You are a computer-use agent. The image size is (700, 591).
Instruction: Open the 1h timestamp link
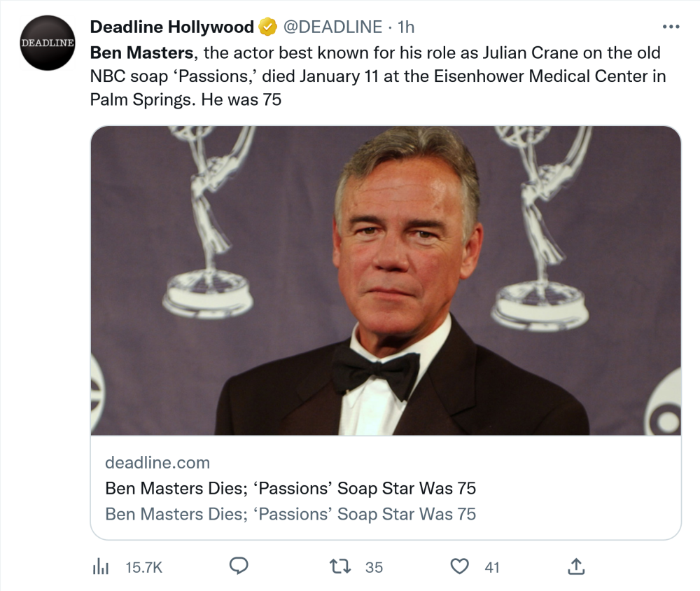click(405, 27)
